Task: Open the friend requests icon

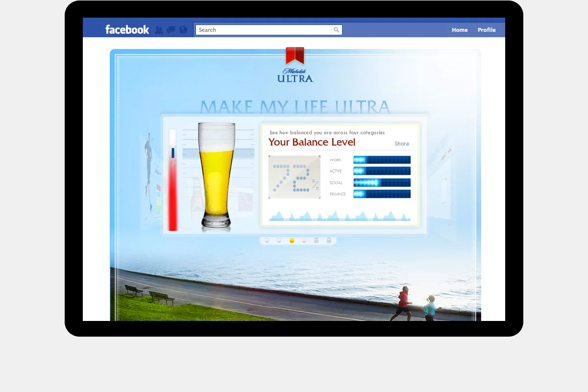Action: [x=159, y=30]
